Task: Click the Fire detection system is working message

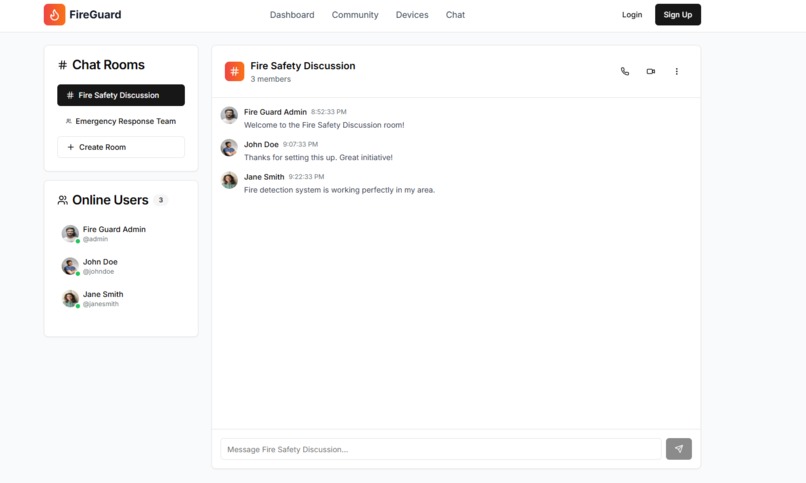Action: (339, 190)
